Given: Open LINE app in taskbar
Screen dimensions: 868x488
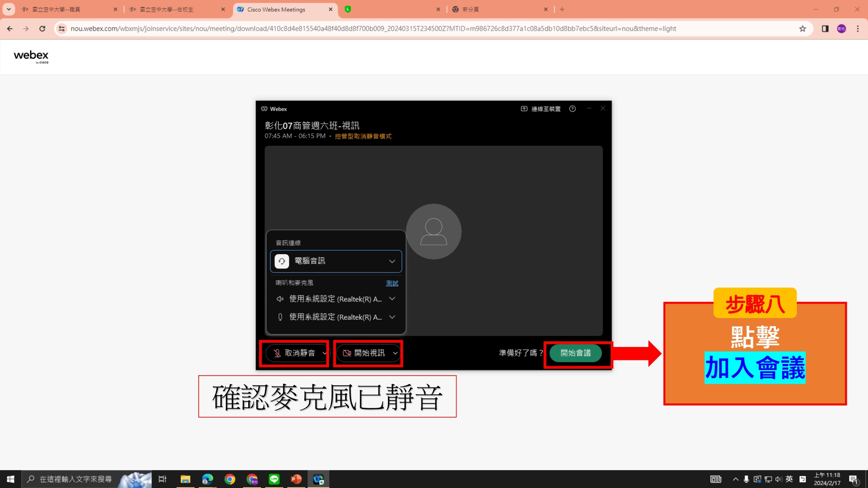Looking at the screenshot, I should (x=274, y=479).
